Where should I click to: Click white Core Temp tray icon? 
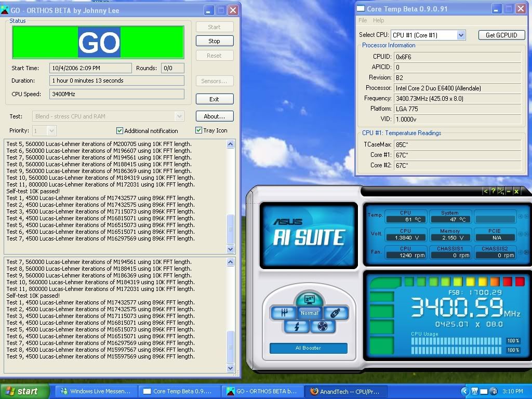tap(484, 392)
